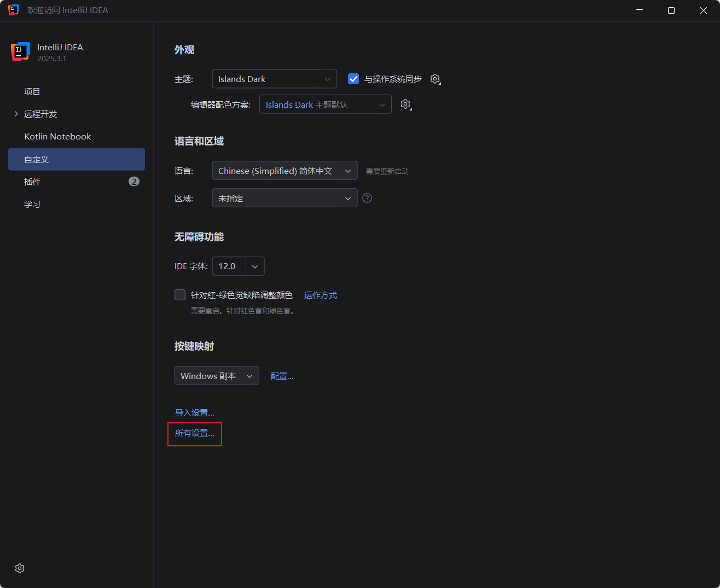Select 自定义 in the sidebar
The image size is (720, 588).
point(77,159)
